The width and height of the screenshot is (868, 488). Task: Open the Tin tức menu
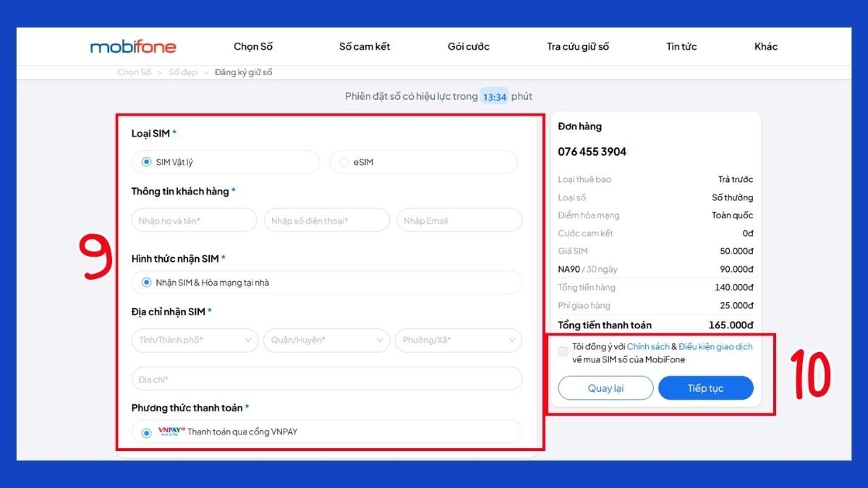pos(681,46)
